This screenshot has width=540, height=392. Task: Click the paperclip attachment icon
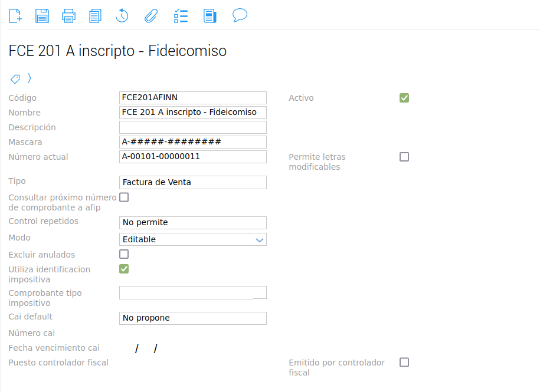tap(151, 15)
